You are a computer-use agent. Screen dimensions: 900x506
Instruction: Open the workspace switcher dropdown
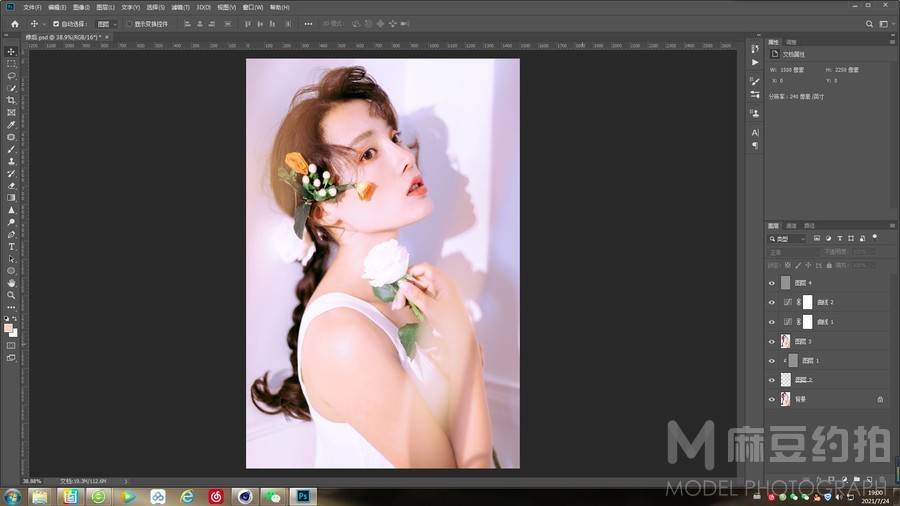coord(886,24)
